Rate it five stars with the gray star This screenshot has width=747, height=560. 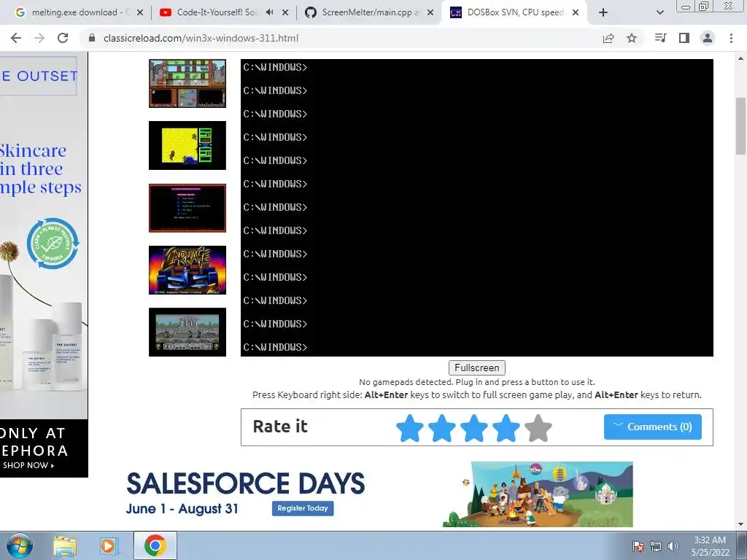pos(538,427)
